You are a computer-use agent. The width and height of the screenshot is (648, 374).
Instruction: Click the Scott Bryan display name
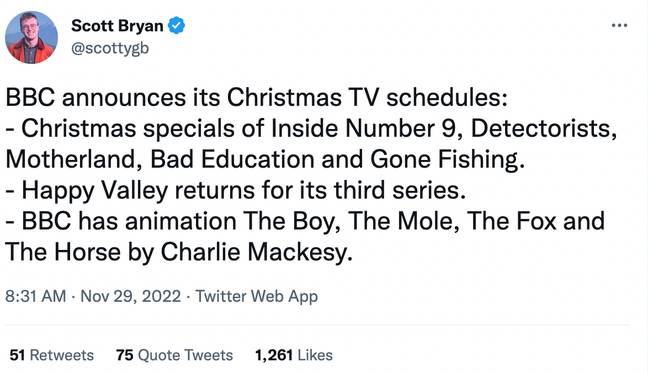click(x=117, y=26)
